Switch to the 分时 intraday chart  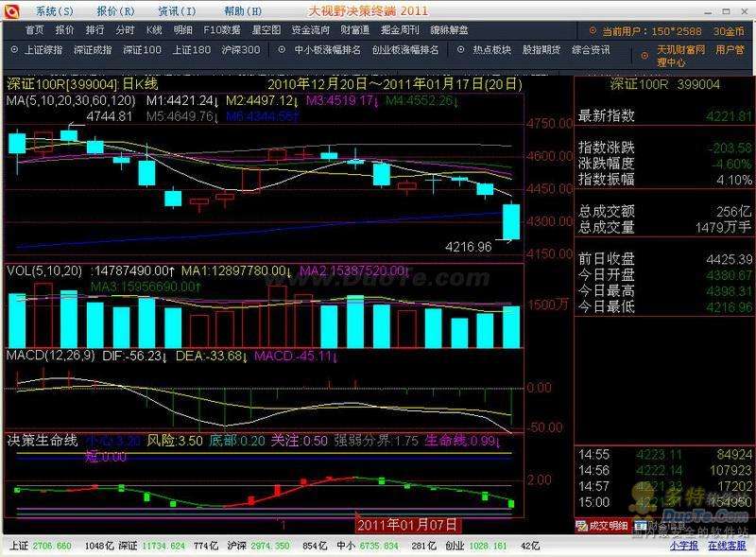tap(125, 30)
